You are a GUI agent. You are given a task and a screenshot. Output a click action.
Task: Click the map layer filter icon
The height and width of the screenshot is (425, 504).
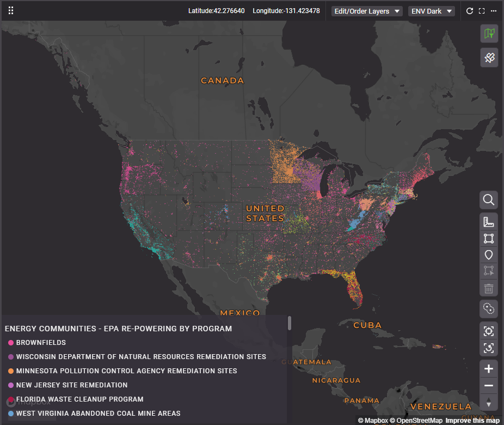point(489,34)
